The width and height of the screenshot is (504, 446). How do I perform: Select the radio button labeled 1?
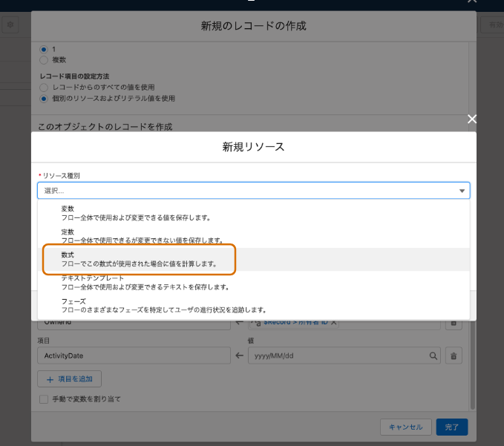(x=44, y=50)
